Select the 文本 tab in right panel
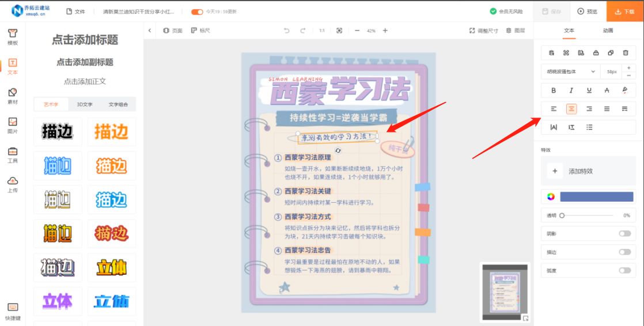This screenshot has width=644, height=326. coord(569,31)
